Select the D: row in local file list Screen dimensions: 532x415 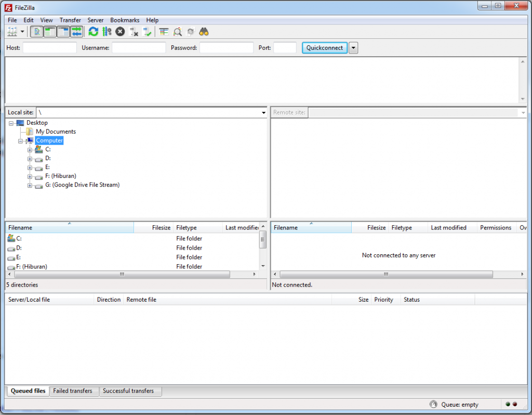(132, 248)
